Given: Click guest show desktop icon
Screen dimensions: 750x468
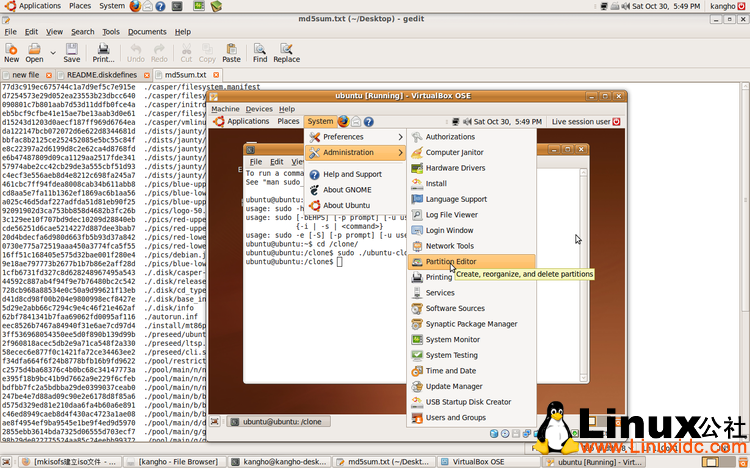Looking at the screenshot, I should tap(215, 422).
